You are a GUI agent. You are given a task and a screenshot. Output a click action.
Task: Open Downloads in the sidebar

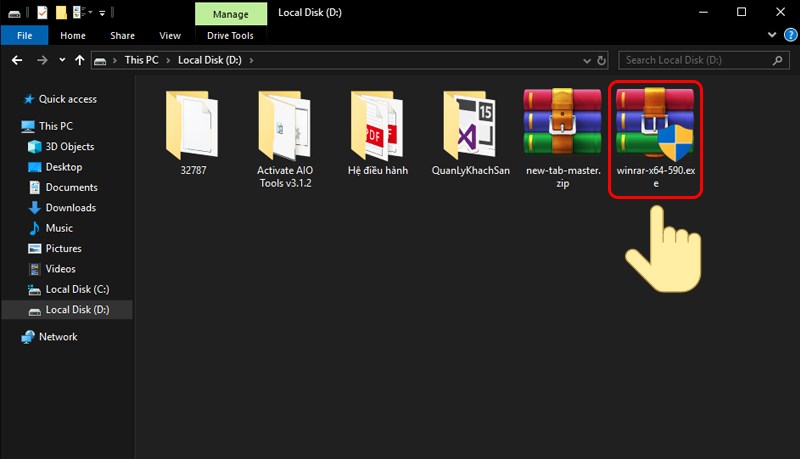pyautogui.click(x=70, y=208)
